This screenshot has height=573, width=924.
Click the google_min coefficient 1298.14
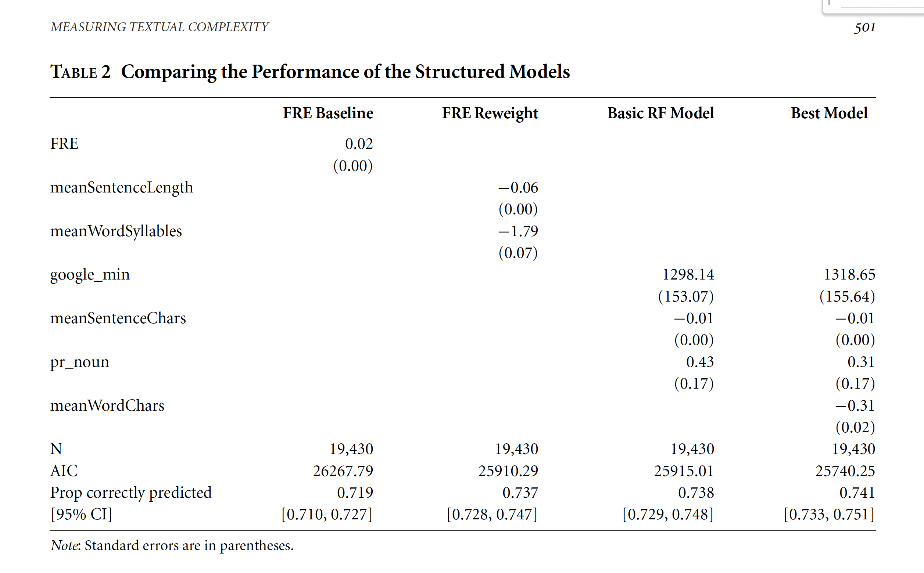tap(688, 274)
